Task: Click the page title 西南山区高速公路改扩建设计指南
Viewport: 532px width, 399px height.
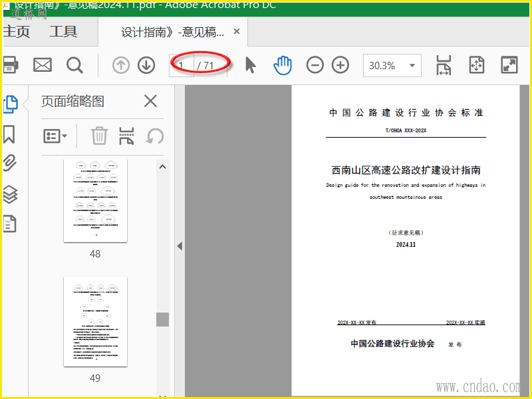Action: click(406, 170)
